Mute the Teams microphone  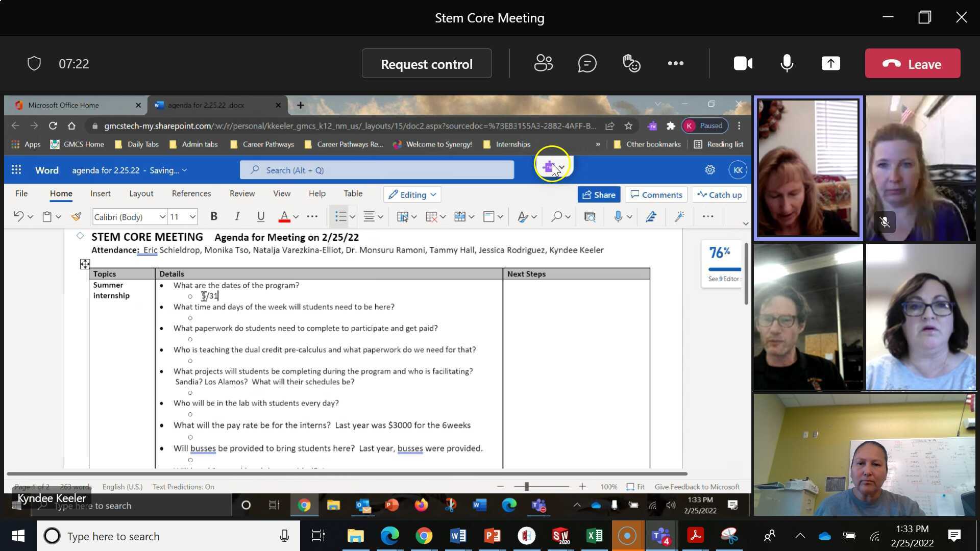click(787, 64)
